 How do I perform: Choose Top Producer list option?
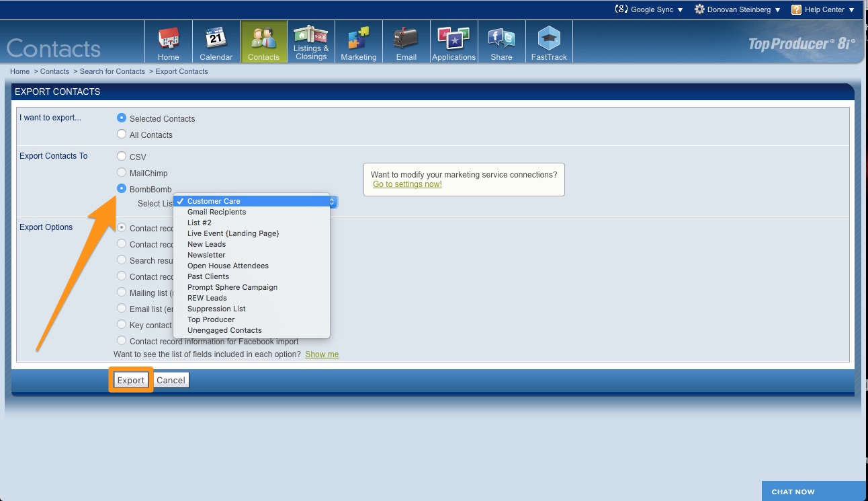(252, 319)
